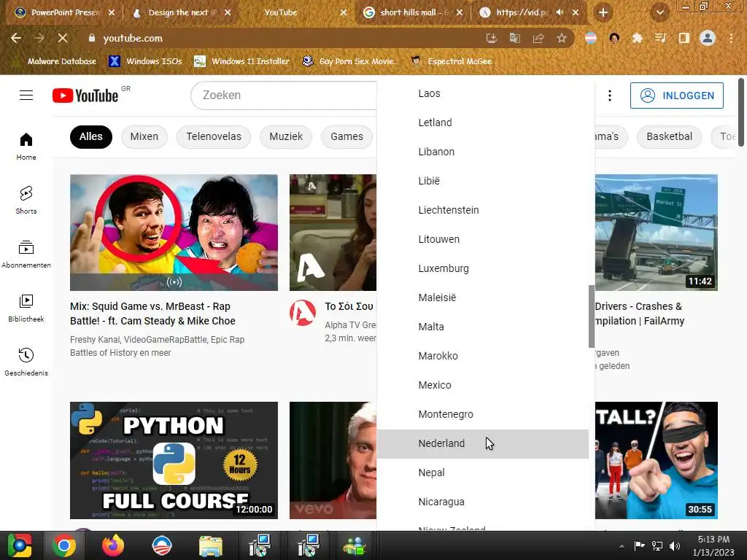Switch to the short hills mall tab

point(413,12)
